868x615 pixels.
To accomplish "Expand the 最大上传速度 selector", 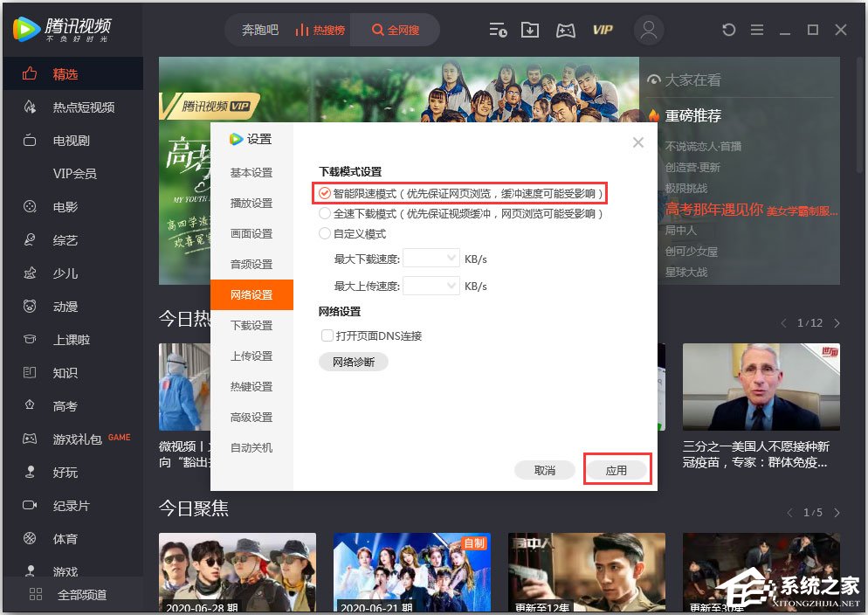I will (x=431, y=285).
